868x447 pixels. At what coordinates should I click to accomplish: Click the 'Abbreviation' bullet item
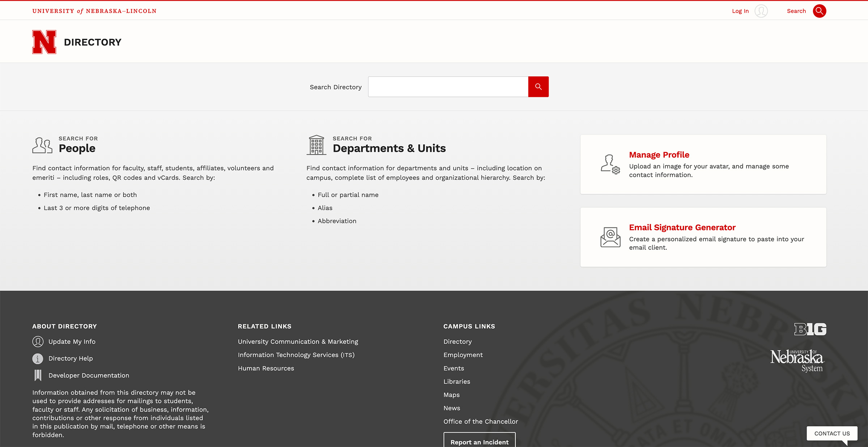pyautogui.click(x=337, y=221)
